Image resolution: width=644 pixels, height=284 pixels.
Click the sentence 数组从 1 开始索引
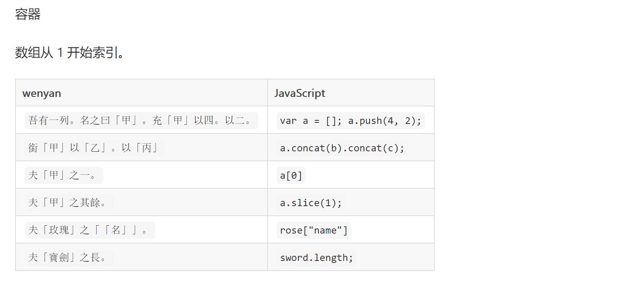[x=70, y=52]
